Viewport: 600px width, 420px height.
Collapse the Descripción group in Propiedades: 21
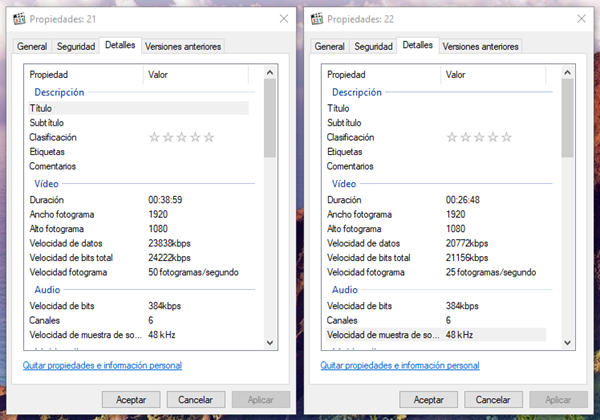tap(59, 92)
